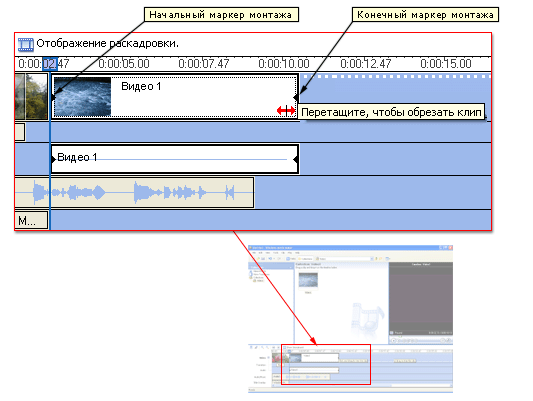Select the 'Видео 1' clip on audio track

(175, 159)
